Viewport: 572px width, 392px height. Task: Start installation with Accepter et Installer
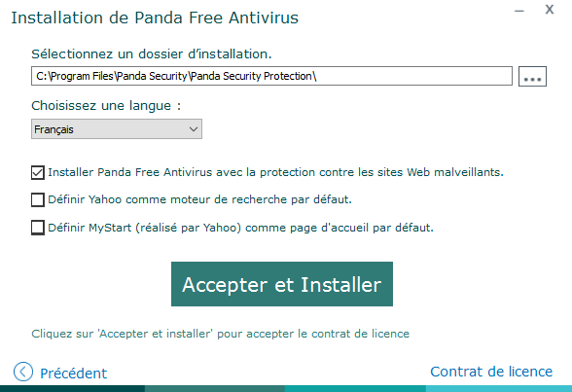point(282,284)
